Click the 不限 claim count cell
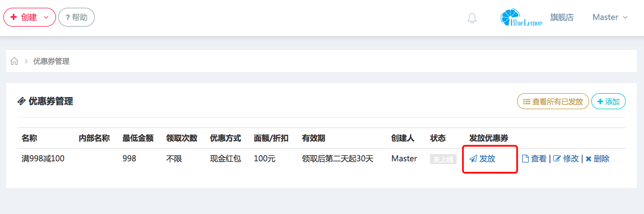 coord(173,159)
